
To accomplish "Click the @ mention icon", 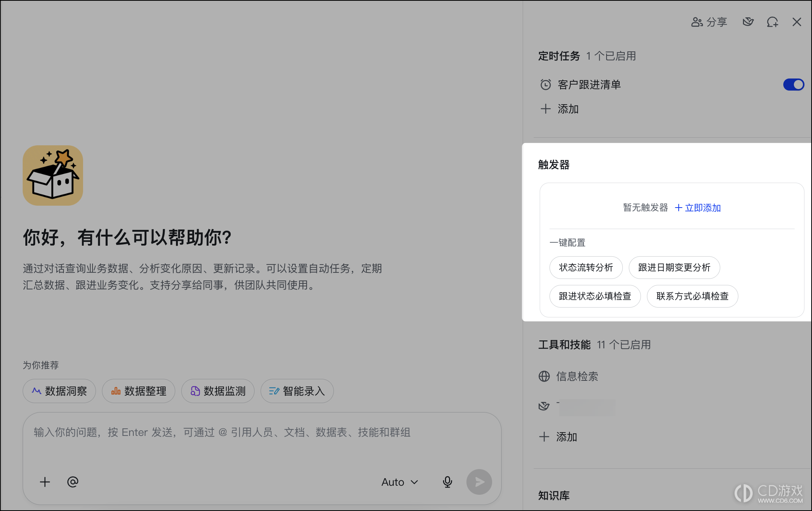I will (73, 482).
